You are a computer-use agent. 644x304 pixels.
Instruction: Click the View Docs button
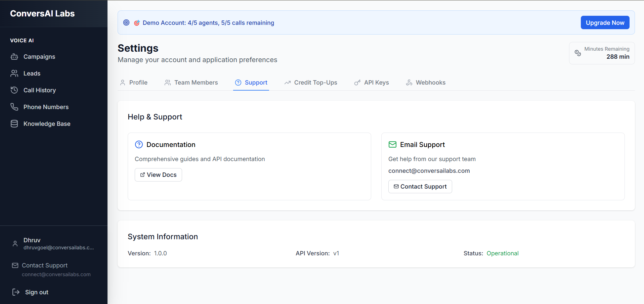click(158, 175)
